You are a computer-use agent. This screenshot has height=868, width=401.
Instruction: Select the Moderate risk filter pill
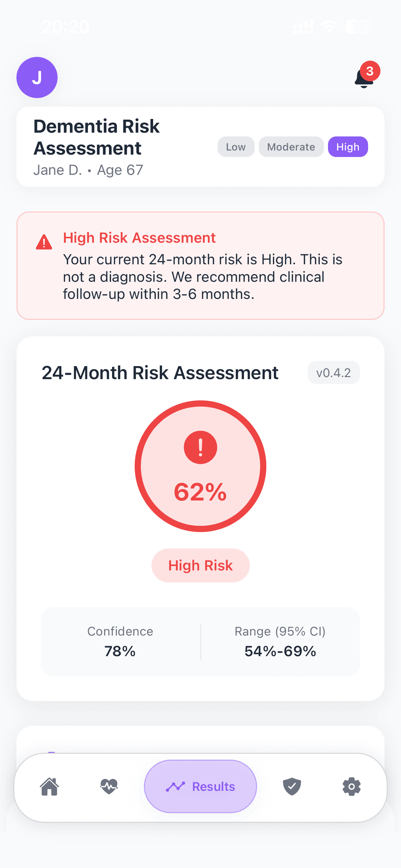[291, 147]
